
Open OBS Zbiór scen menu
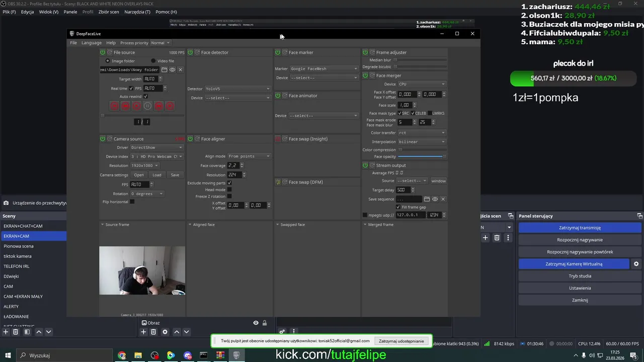click(x=109, y=12)
